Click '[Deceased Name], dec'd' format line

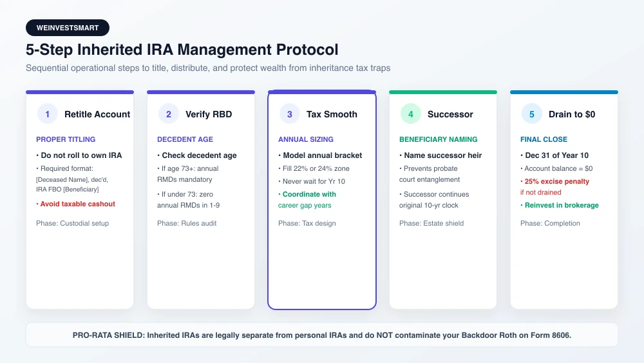[x=72, y=180]
